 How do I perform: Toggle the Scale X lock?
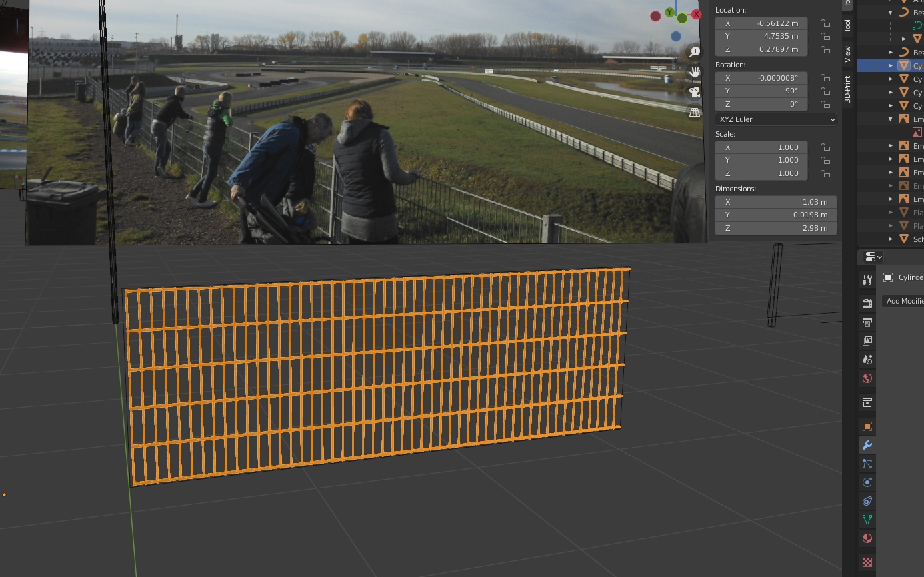[825, 147]
